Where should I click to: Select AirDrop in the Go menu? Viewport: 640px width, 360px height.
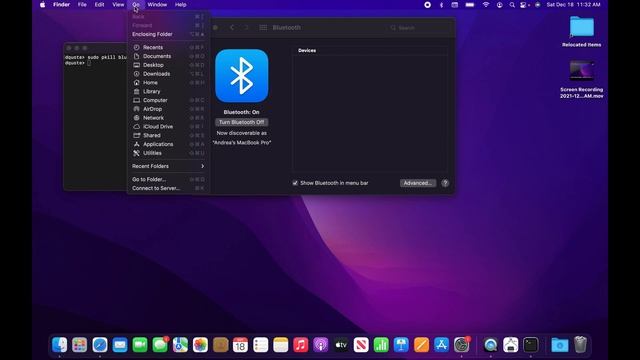(168, 109)
